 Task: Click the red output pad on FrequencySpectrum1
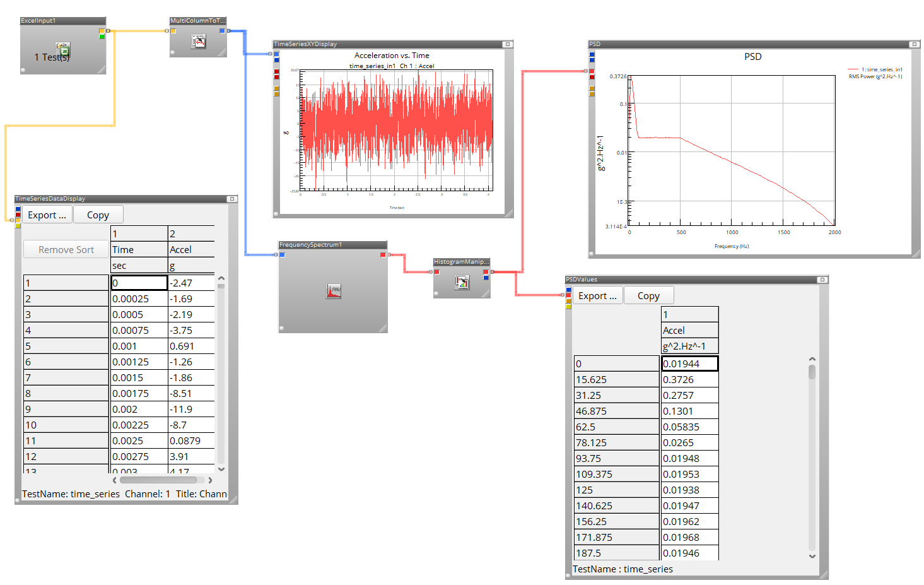[383, 254]
